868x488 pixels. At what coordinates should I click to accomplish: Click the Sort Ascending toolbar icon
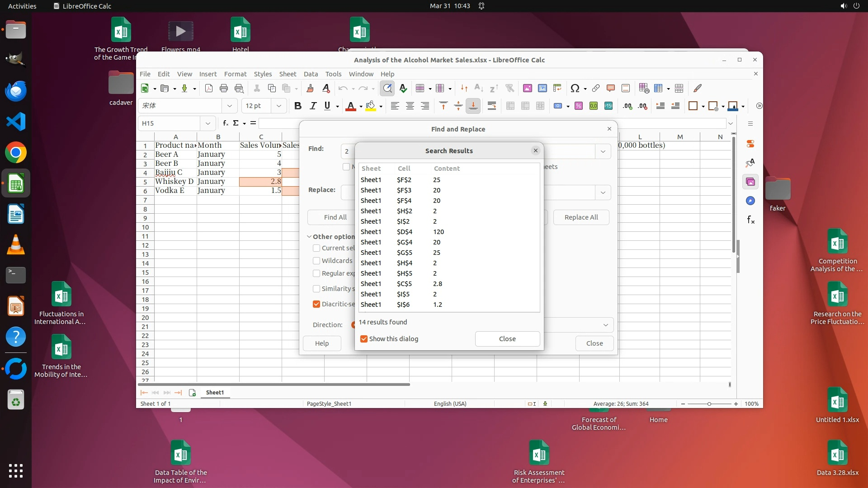(479, 89)
